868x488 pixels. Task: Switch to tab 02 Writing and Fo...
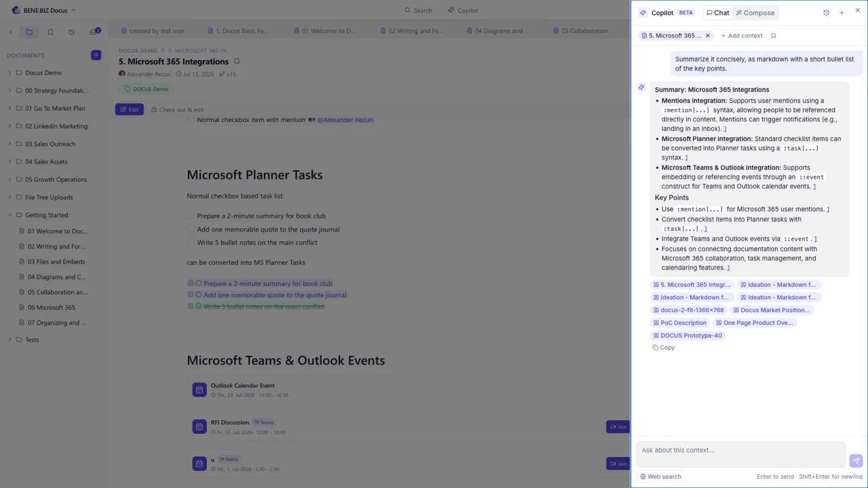(x=412, y=31)
